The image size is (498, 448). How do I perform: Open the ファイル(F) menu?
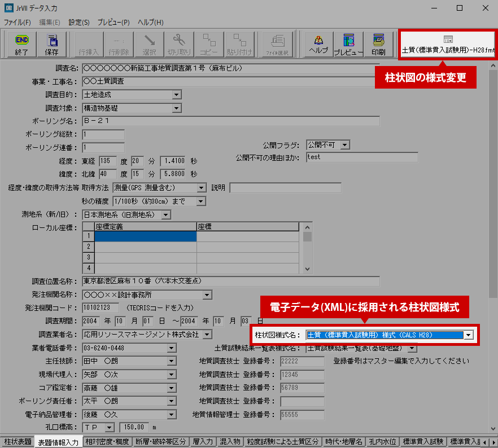tap(18, 22)
